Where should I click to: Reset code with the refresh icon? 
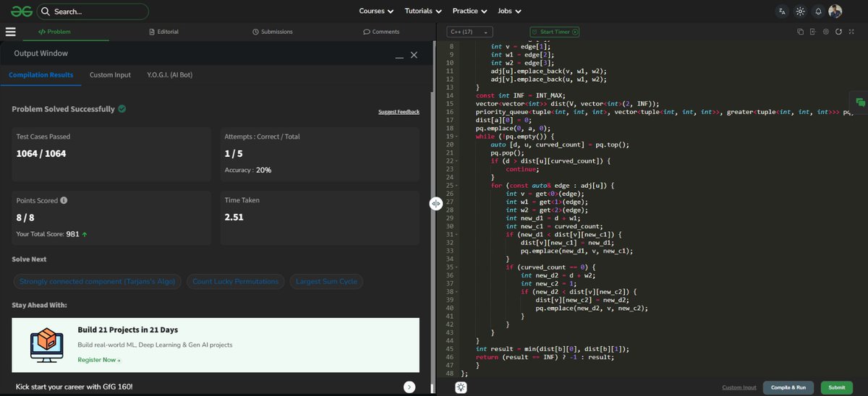838,32
